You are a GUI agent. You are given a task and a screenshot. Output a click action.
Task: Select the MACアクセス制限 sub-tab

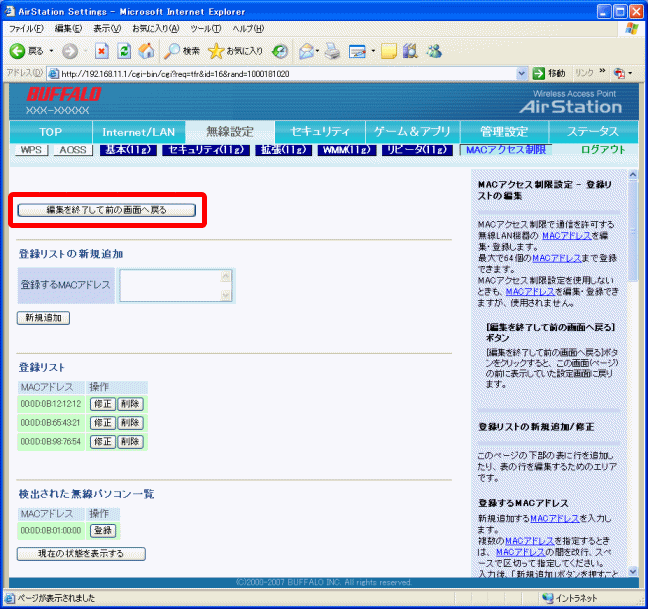tap(506, 150)
